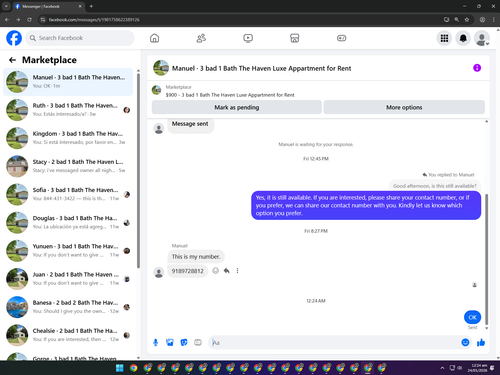Reload the page in browser toolbar

point(29,20)
